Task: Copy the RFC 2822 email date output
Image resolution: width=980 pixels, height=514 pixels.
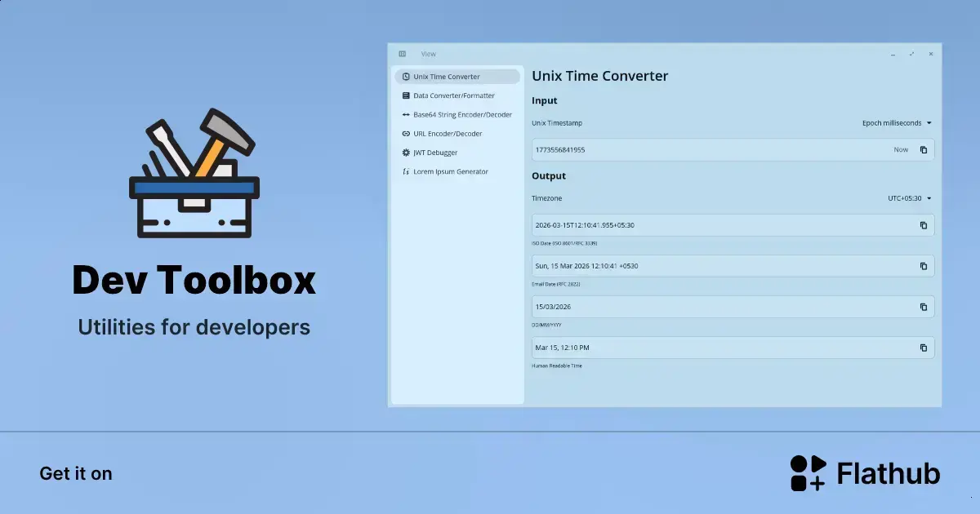Action: pos(924,266)
